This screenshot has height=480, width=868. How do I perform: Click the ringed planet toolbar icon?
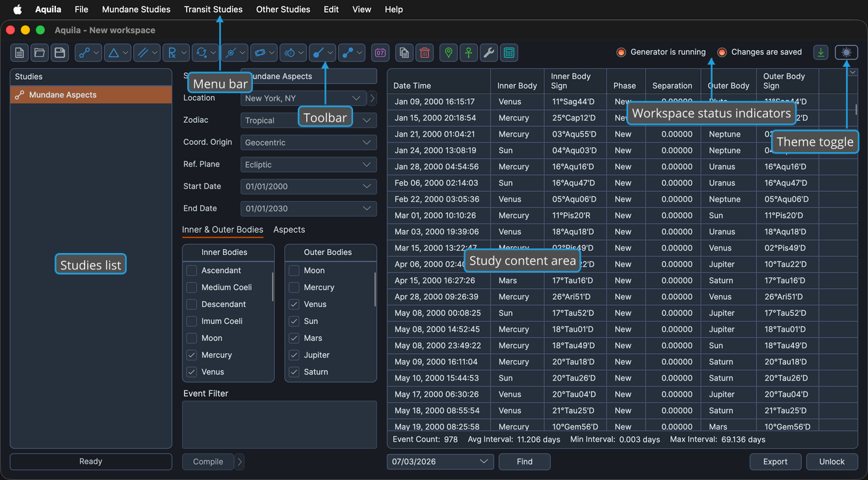tap(264, 53)
